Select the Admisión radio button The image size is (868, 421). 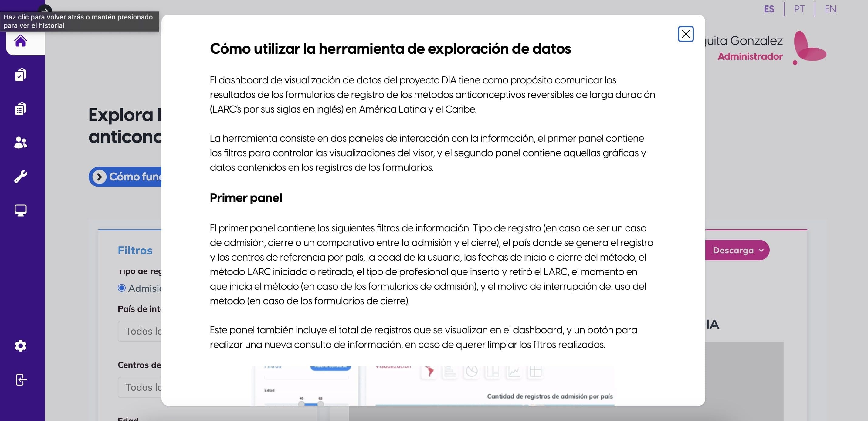[x=122, y=288]
